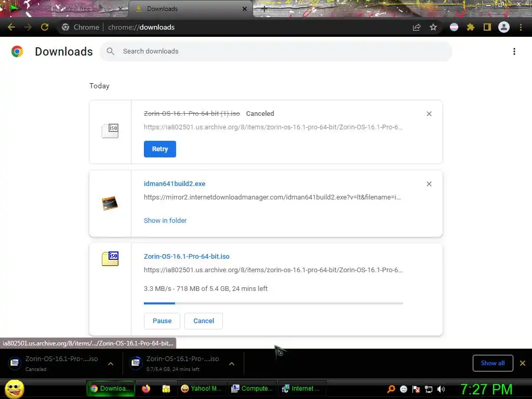Click the round white tray icon
Viewport: 532px width, 399px height.
[403, 389]
